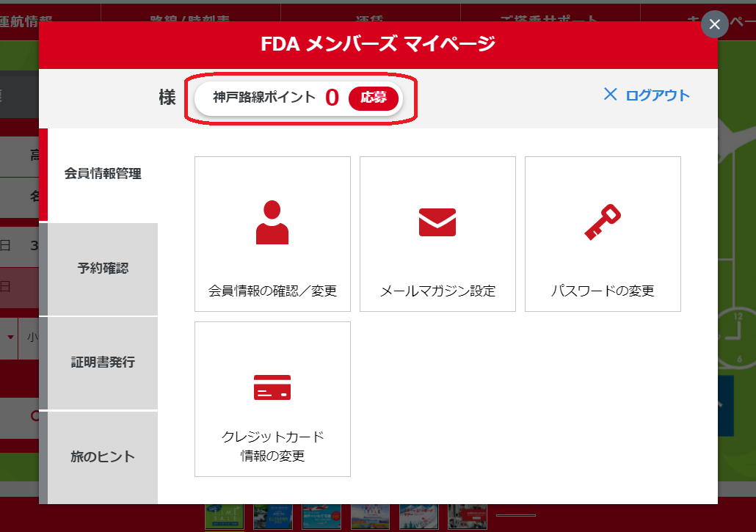Click ご搭乗サポート in background navigation
This screenshot has height=532, width=756.
(x=550, y=18)
